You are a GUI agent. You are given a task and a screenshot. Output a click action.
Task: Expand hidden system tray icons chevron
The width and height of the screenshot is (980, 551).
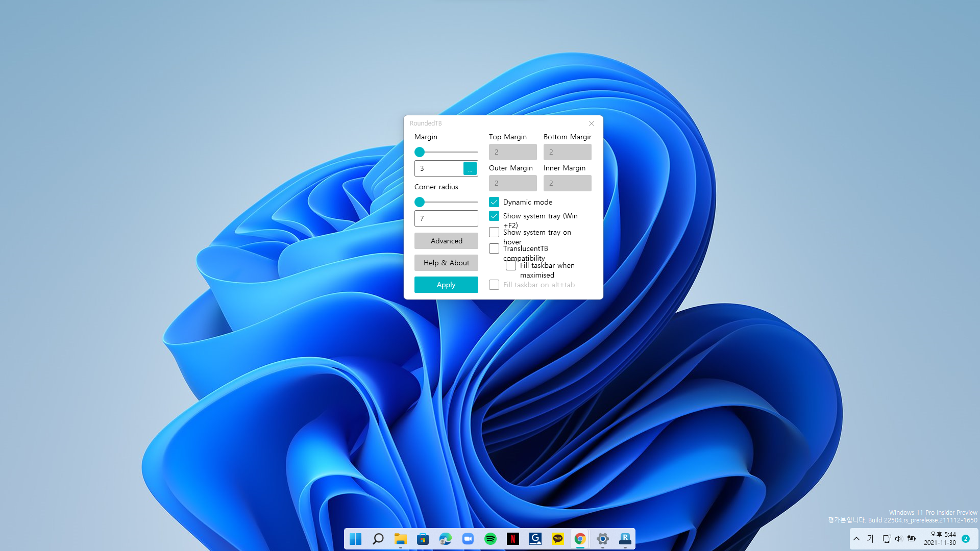tap(856, 539)
